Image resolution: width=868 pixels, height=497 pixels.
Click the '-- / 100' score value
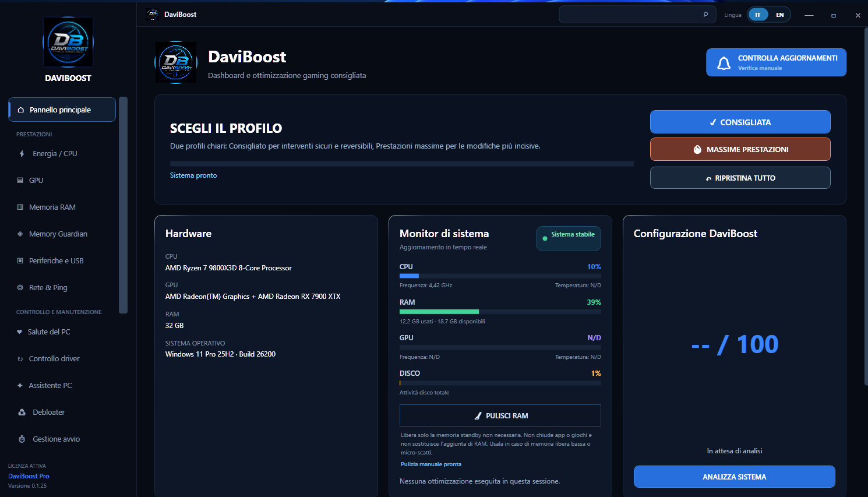click(x=735, y=344)
